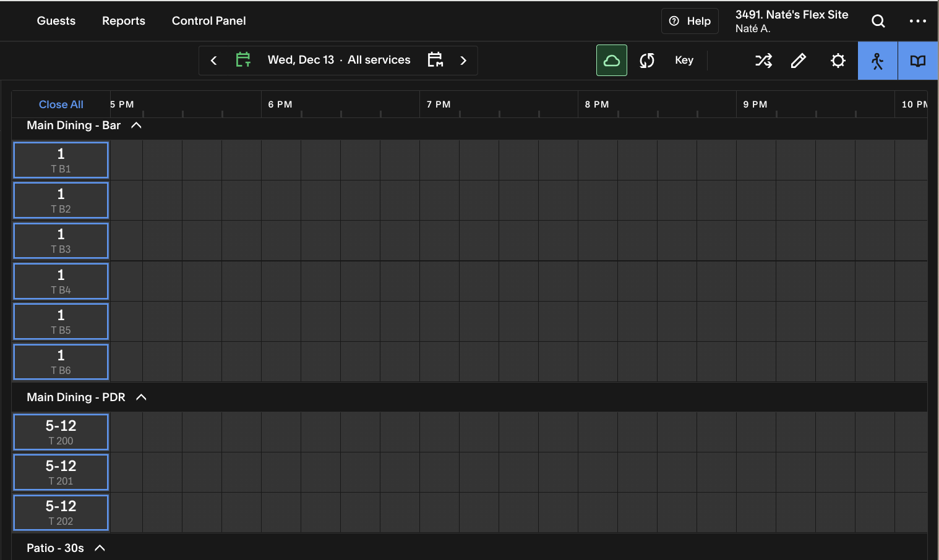Click the 3491. Naté's Flex Site venue name
939x560 pixels.
click(792, 15)
